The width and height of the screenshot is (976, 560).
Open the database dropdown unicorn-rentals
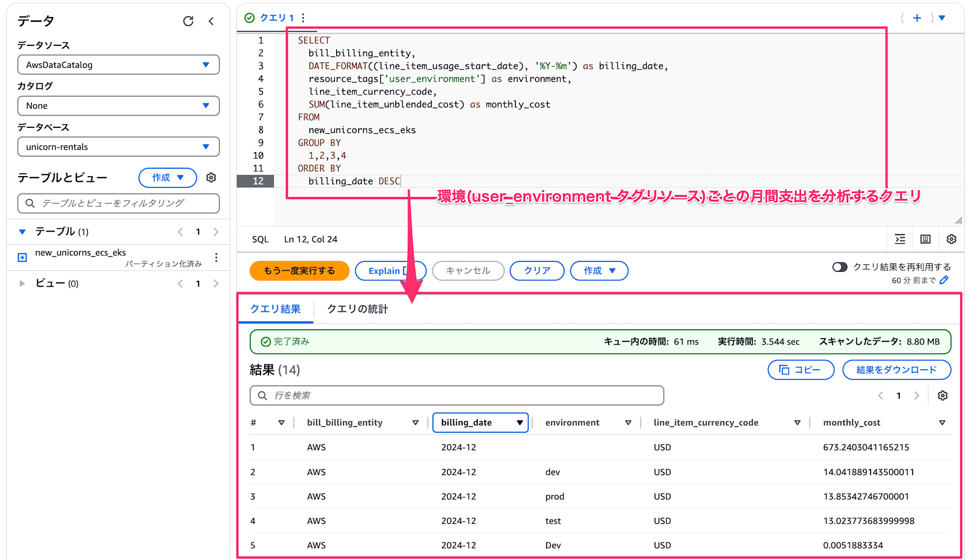(x=119, y=147)
